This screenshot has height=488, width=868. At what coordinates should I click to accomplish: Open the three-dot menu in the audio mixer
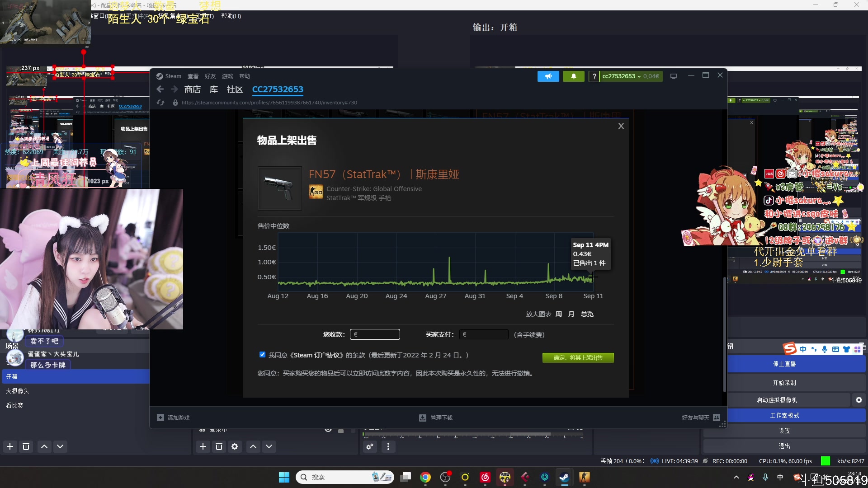click(388, 446)
